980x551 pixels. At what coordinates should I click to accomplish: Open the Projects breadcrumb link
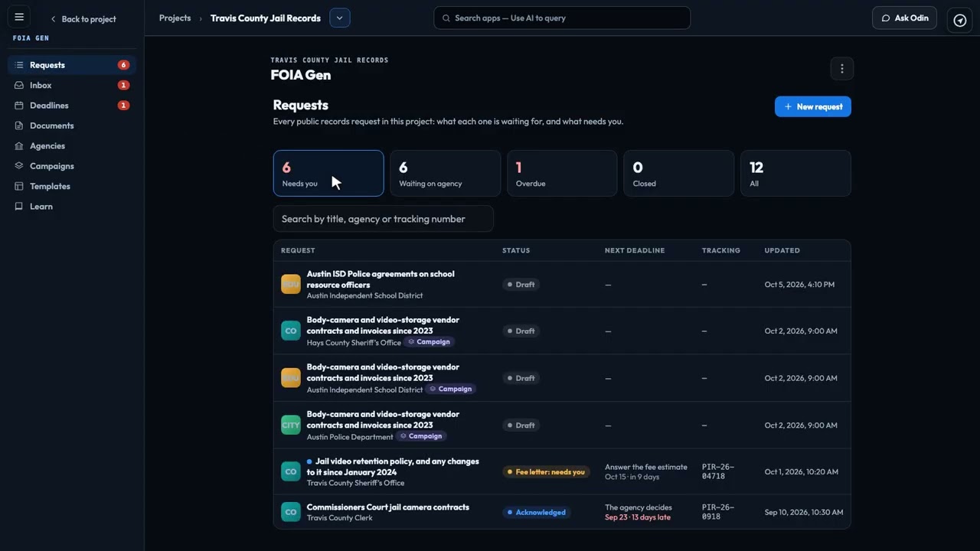tap(175, 18)
